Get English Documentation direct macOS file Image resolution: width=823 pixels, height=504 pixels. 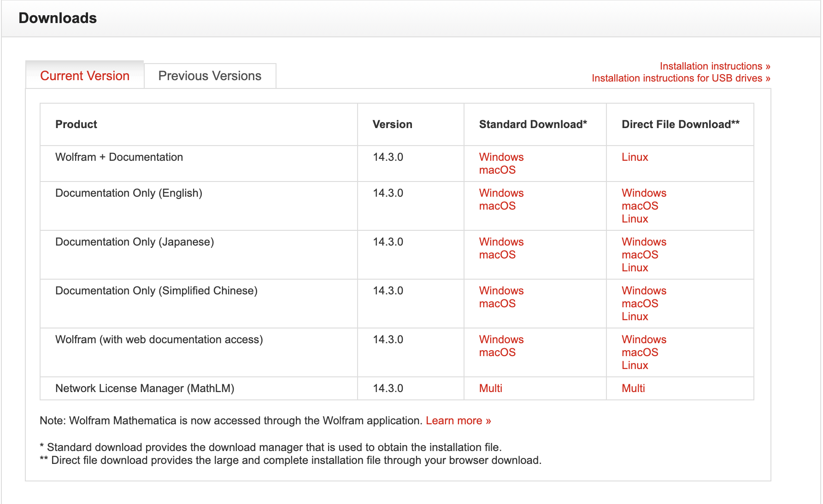tap(640, 206)
